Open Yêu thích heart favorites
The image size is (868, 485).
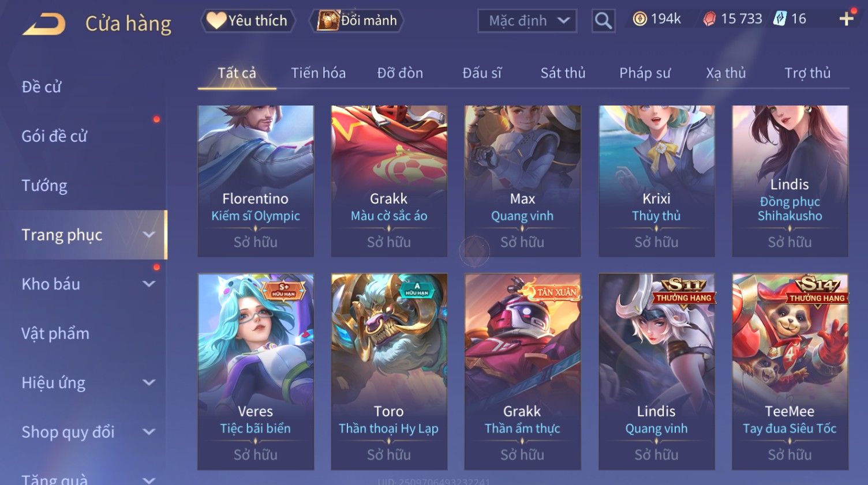(248, 21)
